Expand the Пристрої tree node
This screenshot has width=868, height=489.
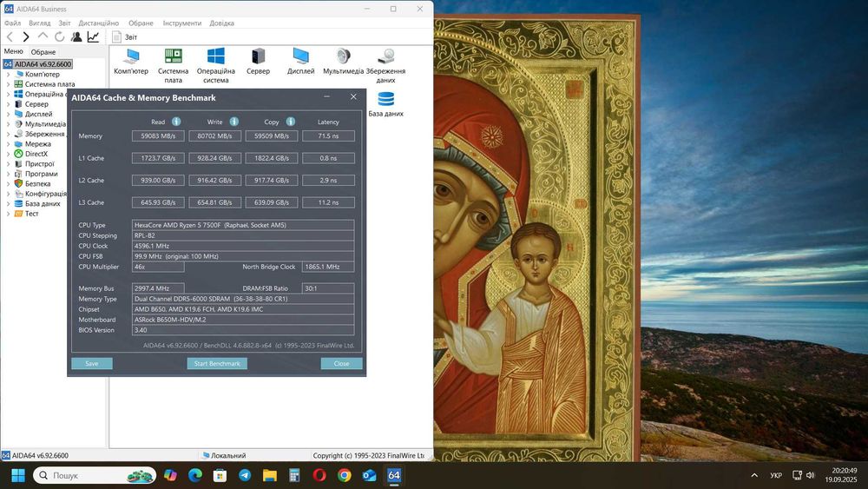pos(9,164)
